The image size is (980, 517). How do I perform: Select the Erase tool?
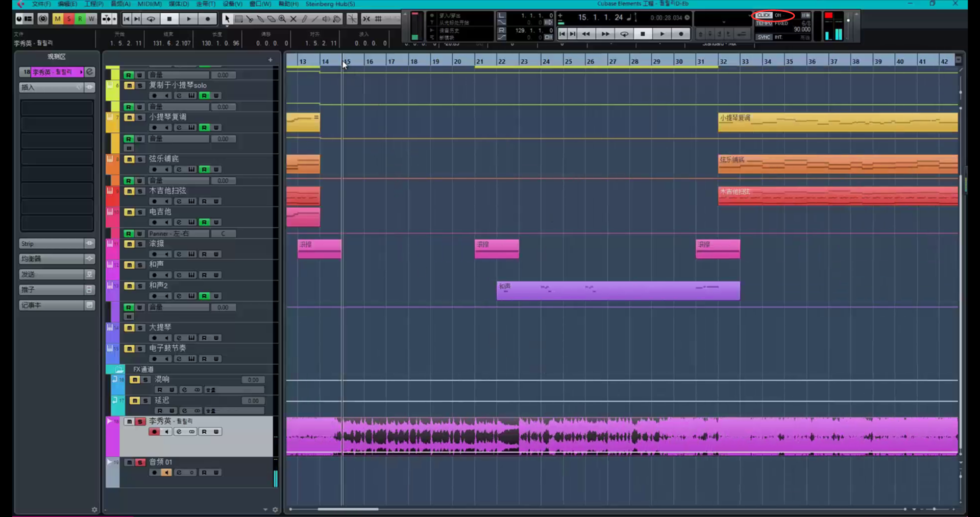pyautogui.click(x=272, y=19)
